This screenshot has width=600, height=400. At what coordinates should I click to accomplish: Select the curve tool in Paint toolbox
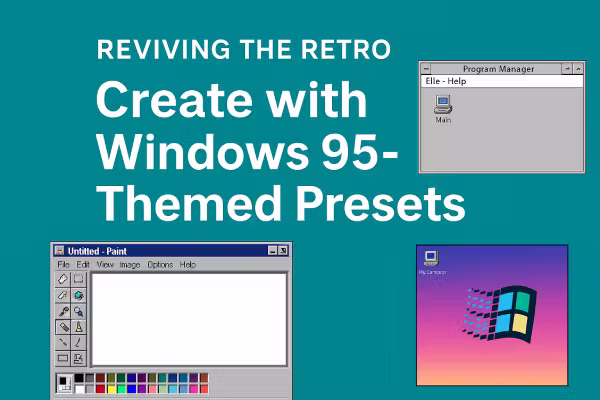78,343
